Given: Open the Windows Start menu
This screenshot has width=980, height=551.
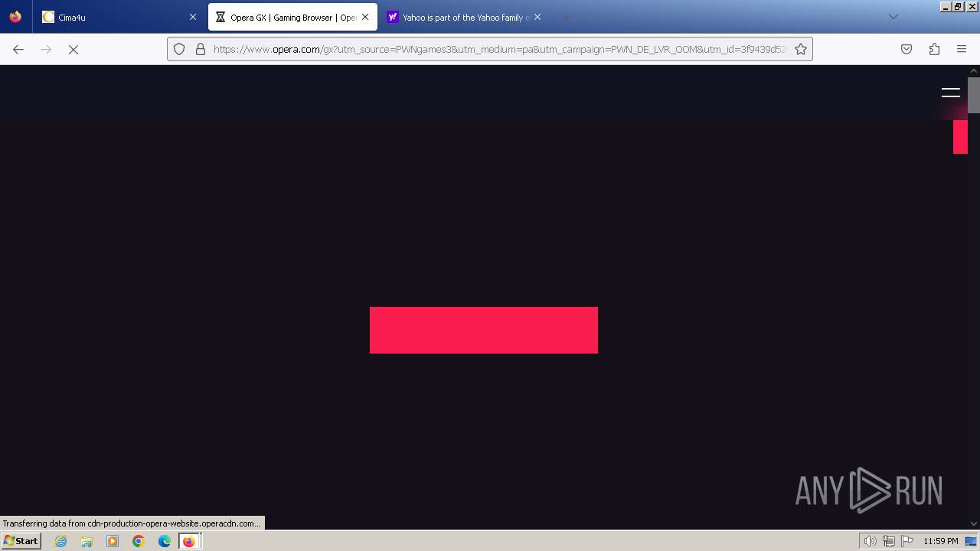Looking at the screenshot, I should [21, 541].
